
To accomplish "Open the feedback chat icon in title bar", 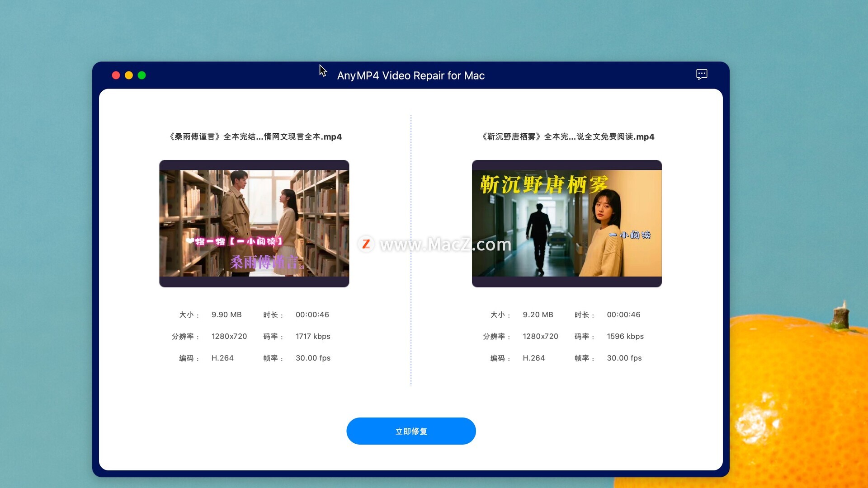I will pyautogui.click(x=702, y=75).
